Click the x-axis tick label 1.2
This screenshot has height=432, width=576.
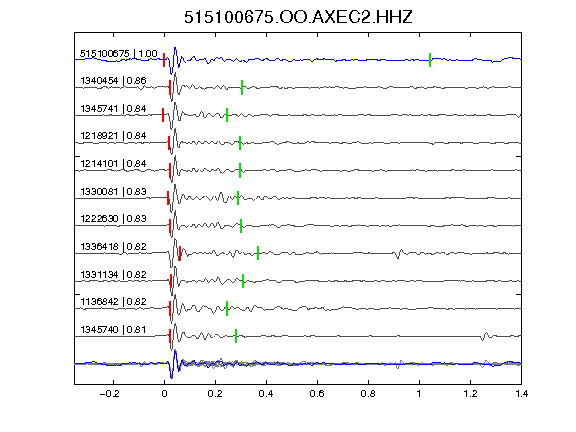[x=470, y=394]
